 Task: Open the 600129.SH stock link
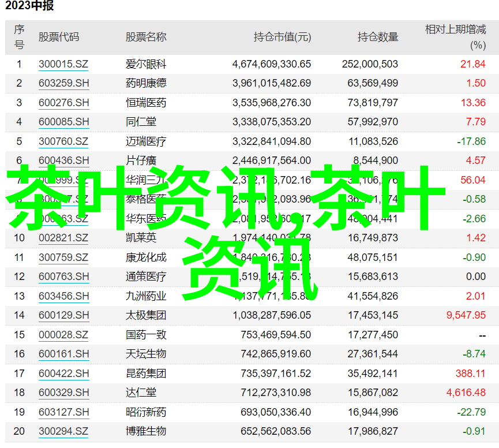click(64, 315)
